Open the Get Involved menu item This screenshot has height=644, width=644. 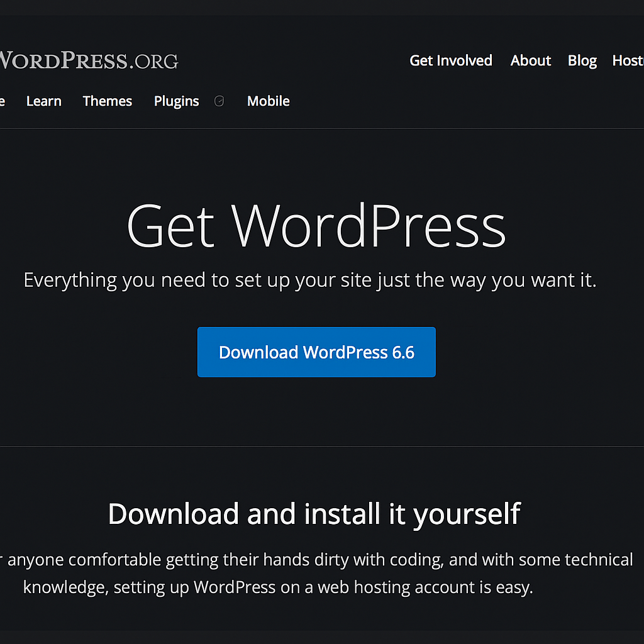(x=450, y=61)
